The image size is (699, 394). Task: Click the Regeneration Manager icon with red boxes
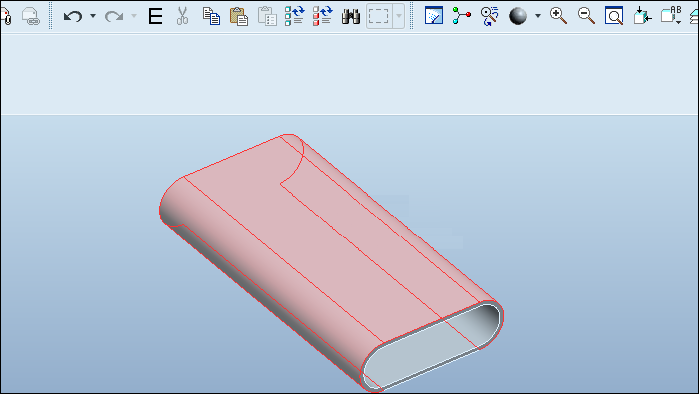pos(322,16)
